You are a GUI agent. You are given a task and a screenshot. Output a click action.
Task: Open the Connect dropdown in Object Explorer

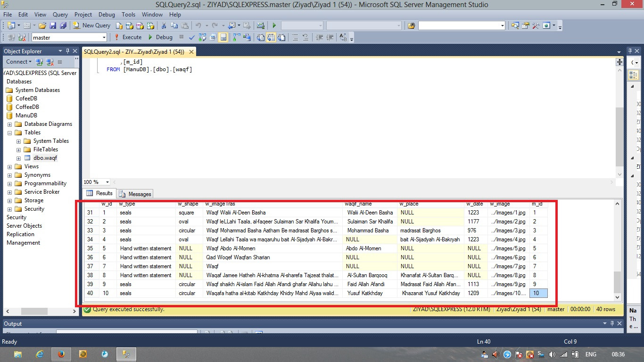pos(19,62)
